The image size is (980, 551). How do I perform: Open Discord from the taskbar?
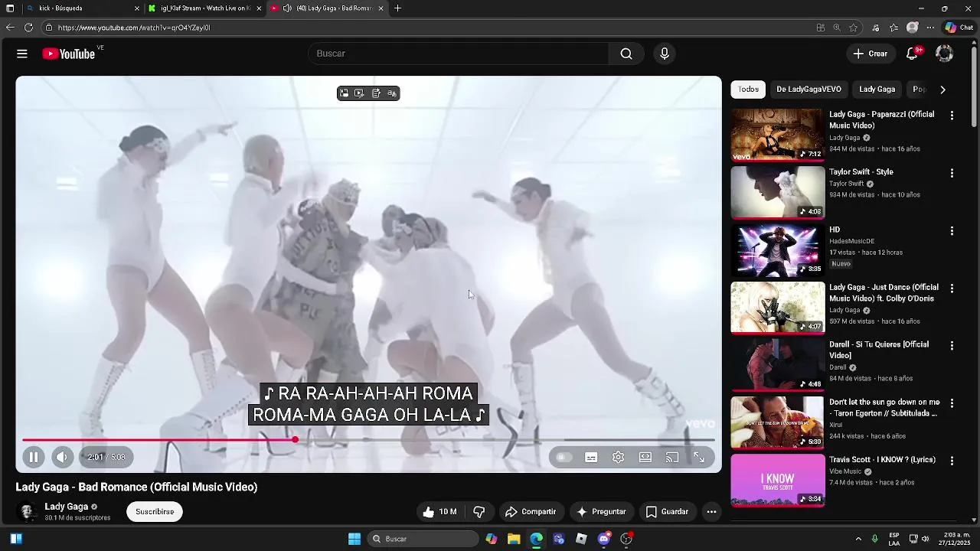pyautogui.click(x=604, y=539)
